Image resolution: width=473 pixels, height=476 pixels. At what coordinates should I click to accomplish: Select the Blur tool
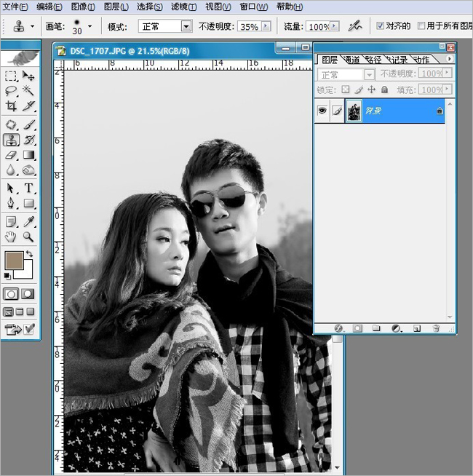coord(11,170)
